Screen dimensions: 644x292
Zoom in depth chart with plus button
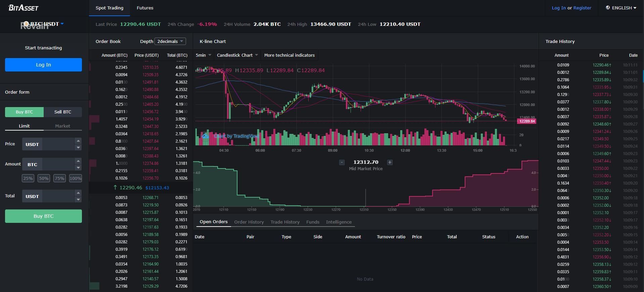(x=390, y=162)
